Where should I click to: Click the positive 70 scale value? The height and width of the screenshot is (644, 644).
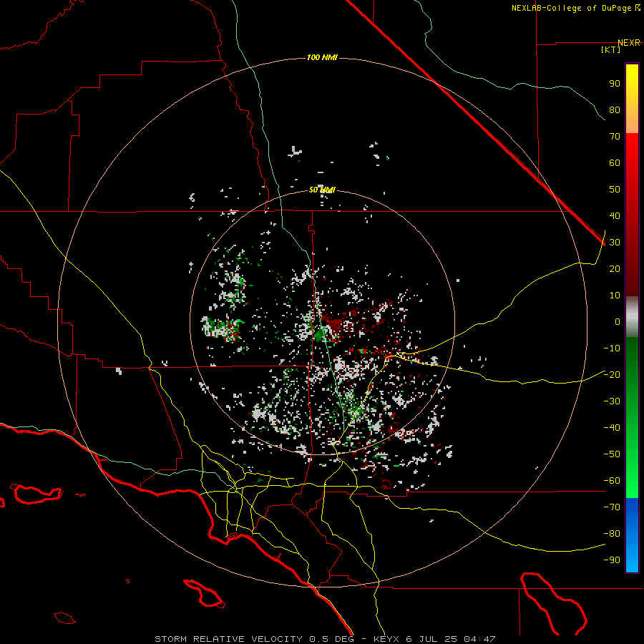(615, 137)
